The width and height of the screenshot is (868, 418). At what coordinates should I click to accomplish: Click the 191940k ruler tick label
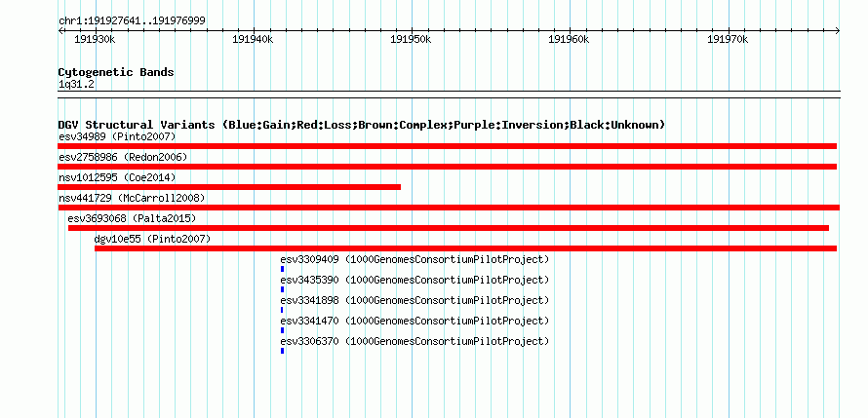(253, 39)
